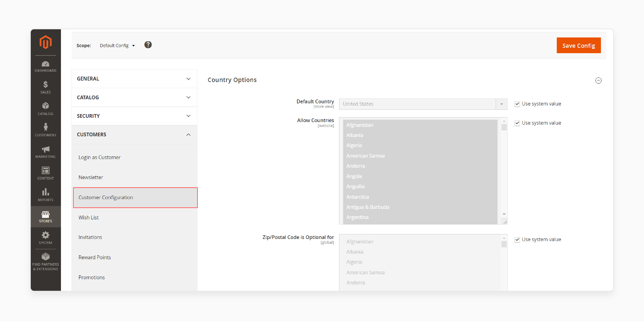The height and width of the screenshot is (321, 644).
Task: Click the Reports icon in sidebar
Action: pos(46,193)
